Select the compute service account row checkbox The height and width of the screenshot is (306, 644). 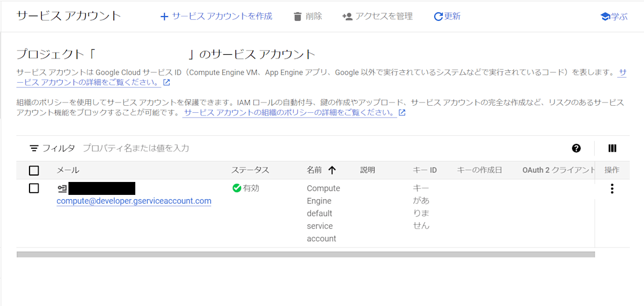34,188
